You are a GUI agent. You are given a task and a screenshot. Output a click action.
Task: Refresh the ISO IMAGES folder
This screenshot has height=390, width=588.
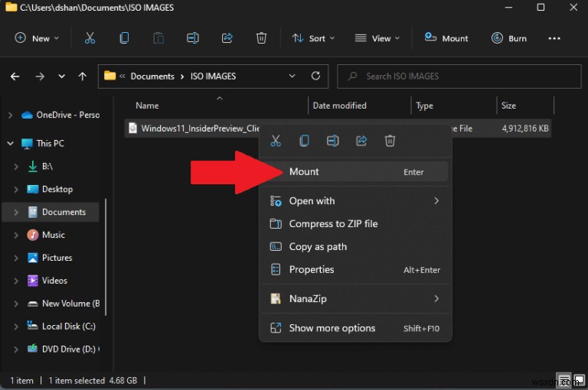[x=315, y=76]
